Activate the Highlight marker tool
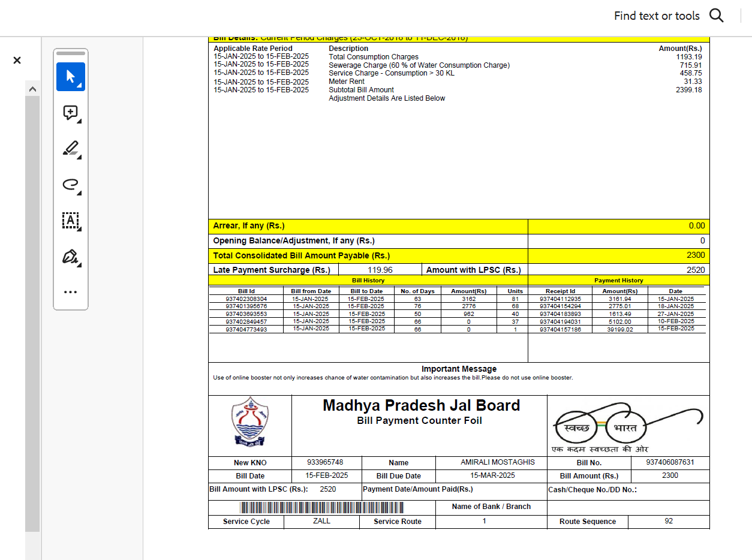Viewport: 752px width, 560px height. [71, 149]
